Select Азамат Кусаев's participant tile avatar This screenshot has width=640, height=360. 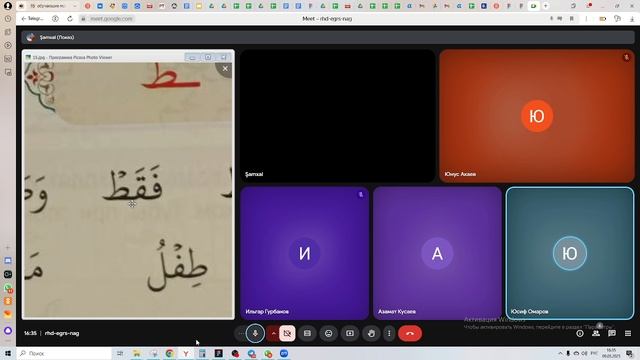437,253
